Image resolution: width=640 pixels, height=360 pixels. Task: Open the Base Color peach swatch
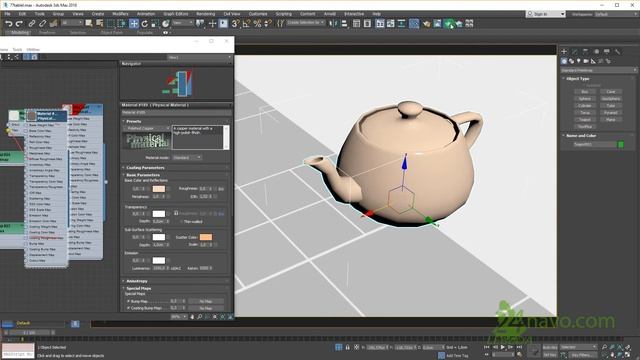(159, 189)
